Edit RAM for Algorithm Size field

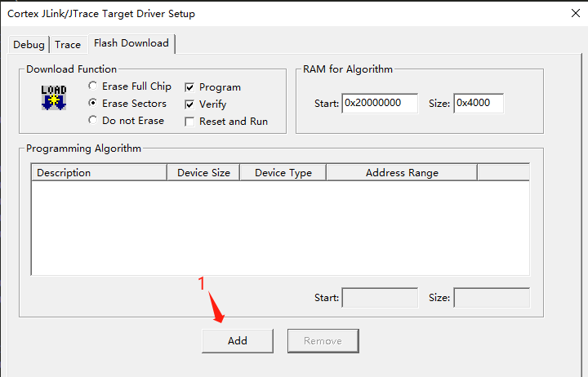click(479, 104)
